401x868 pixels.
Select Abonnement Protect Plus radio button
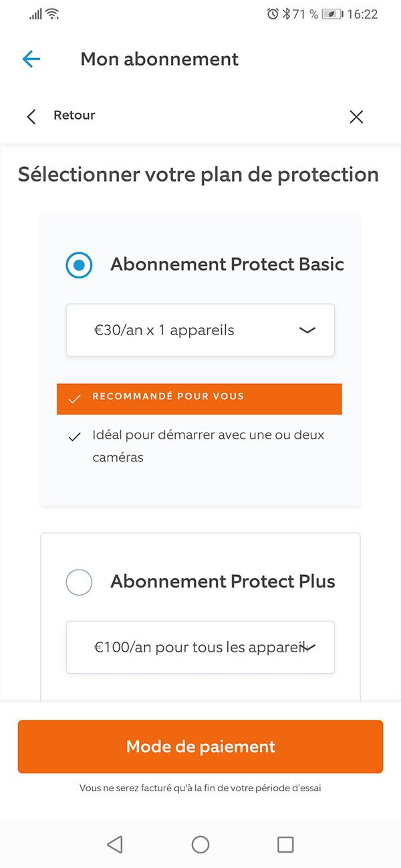79,582
